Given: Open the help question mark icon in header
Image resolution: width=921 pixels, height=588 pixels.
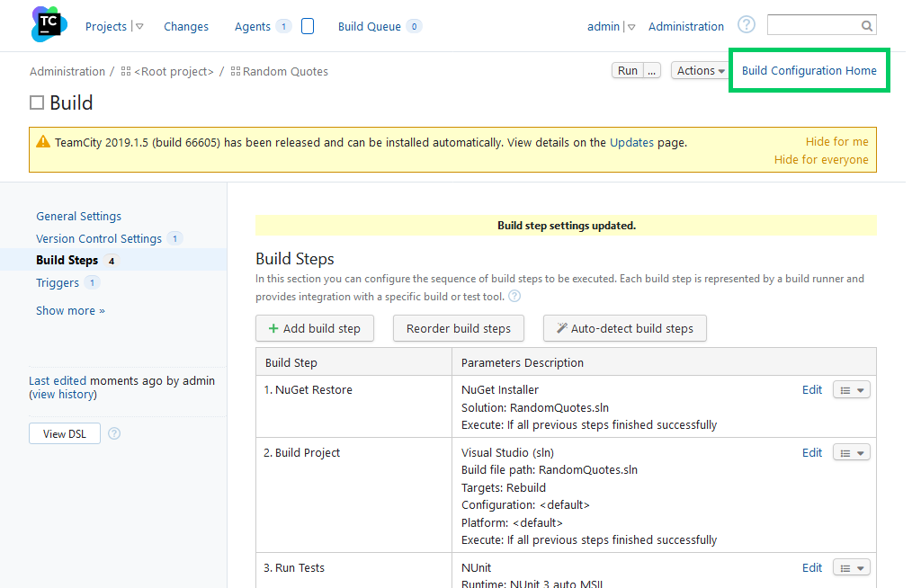Looking at the screenshot, I should tap(746, 24).
